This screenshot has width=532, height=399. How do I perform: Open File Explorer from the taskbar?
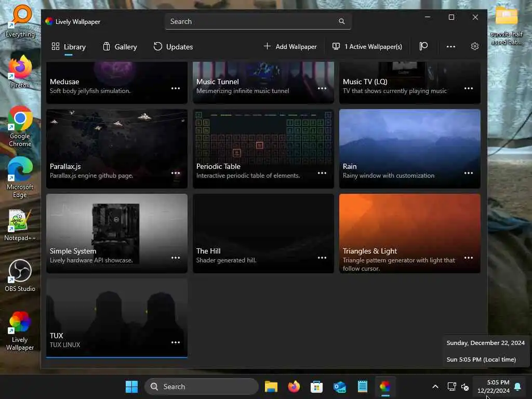tap(271, 387)
